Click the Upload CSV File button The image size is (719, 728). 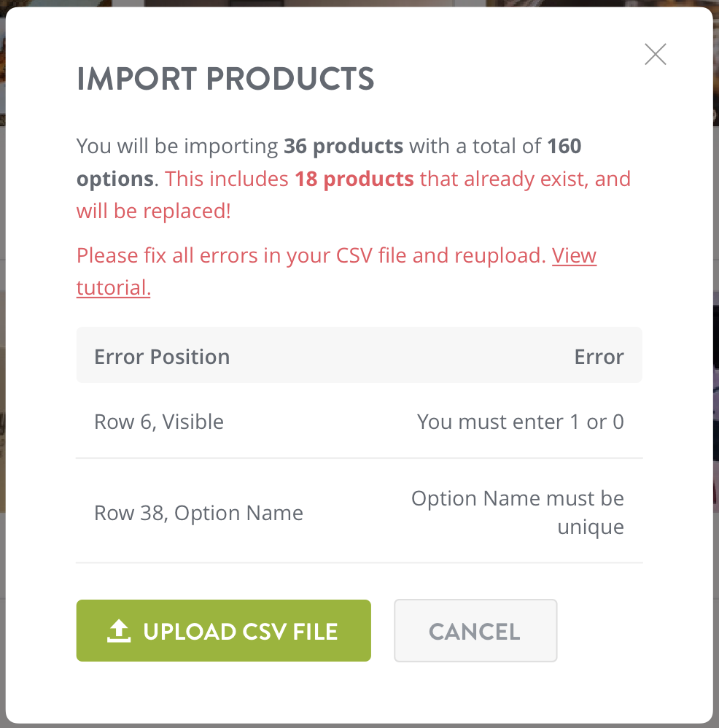coord(223,630)
